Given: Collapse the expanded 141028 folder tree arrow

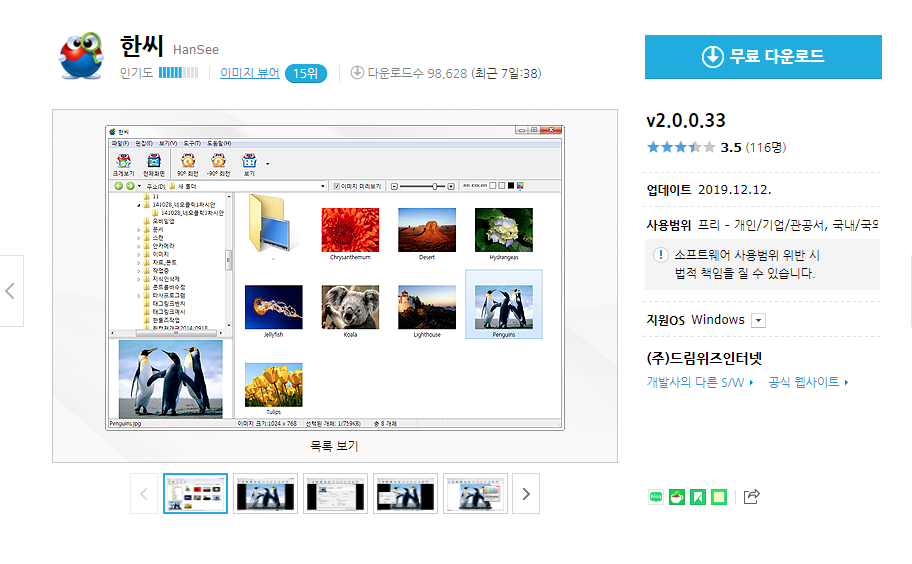Looking at the screenshot, I should click(139, 205).
